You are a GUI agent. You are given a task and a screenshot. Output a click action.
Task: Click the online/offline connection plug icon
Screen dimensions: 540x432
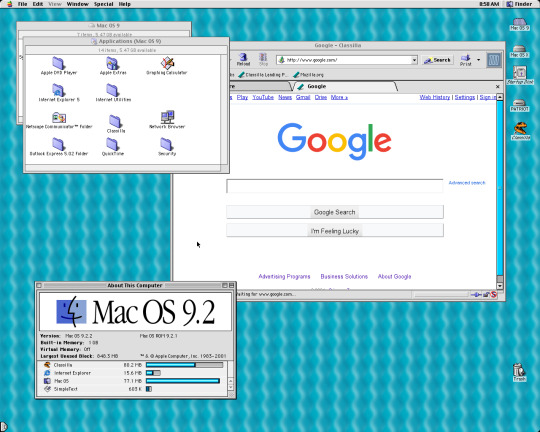[476, 295]
